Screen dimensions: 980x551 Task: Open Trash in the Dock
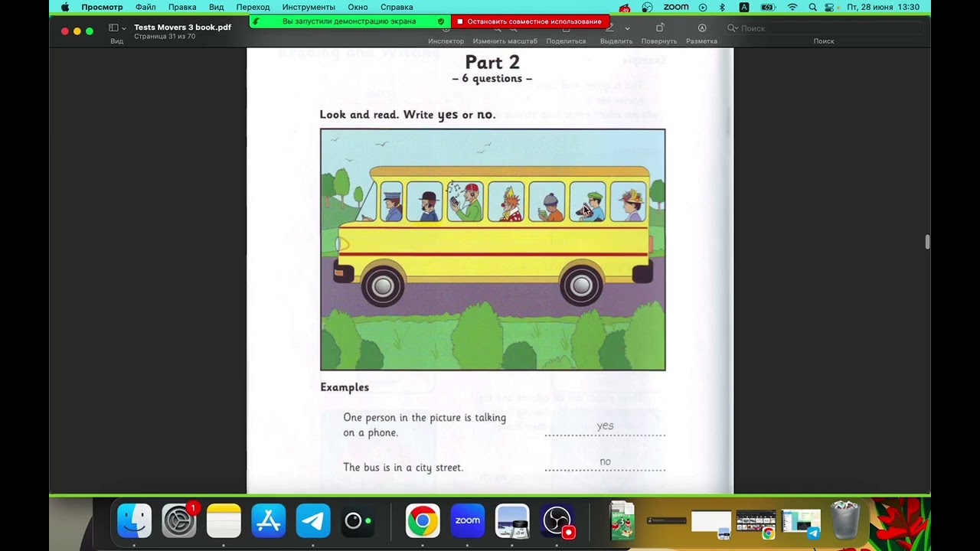pyautogui.click(x=845, y=520)
